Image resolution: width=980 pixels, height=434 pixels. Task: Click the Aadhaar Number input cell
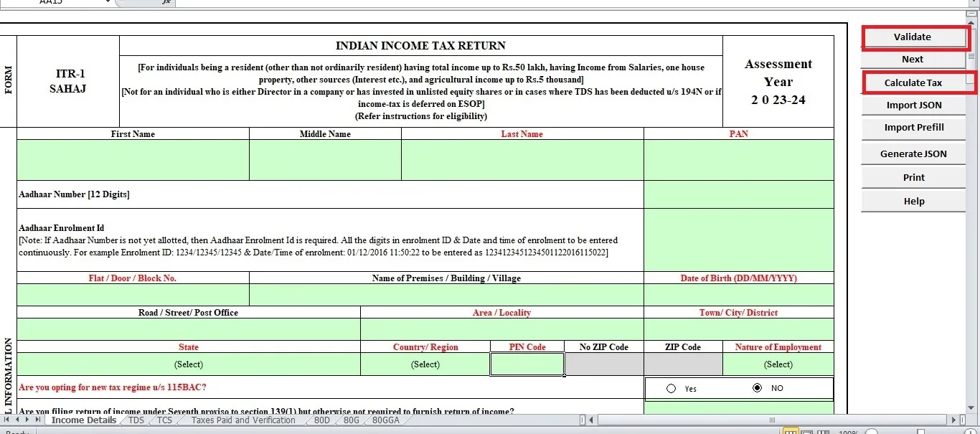[739, 194]
